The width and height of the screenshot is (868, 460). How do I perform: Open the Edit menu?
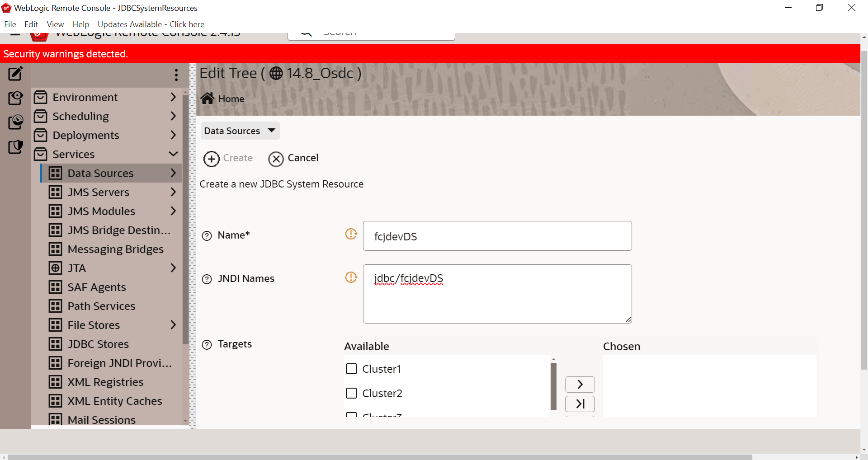pos(31,24)
